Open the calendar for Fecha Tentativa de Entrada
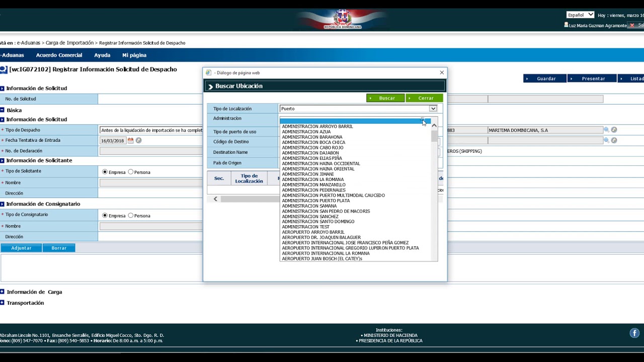The image size is (644, 362). (x=130, y=141)
